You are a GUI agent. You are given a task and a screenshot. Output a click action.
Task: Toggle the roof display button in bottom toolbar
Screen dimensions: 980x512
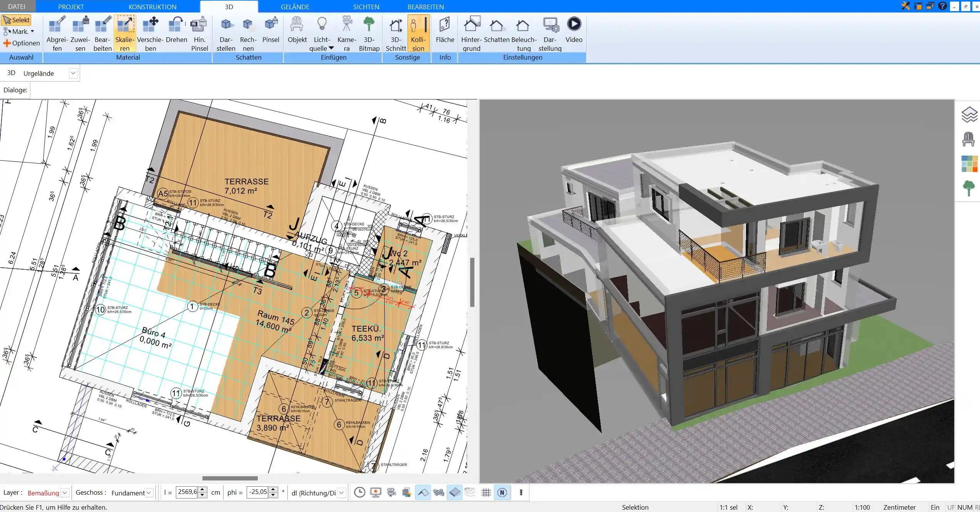423,492
